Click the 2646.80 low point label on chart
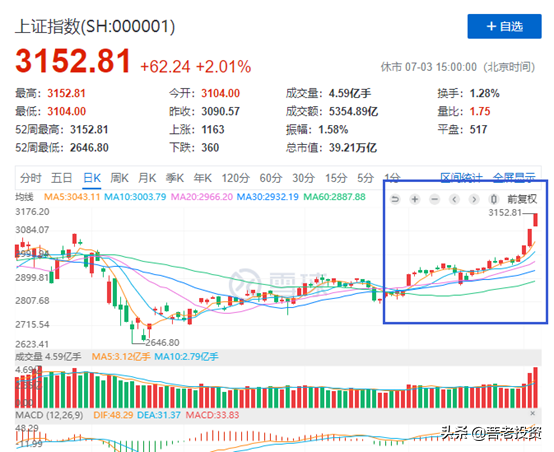554x452 pixels. (x=162, y=342)
